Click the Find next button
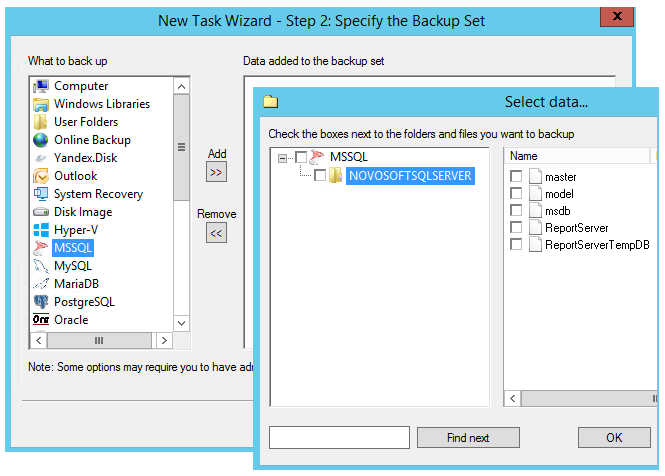Viewport: 665px width, 476px height. [468, 438]
